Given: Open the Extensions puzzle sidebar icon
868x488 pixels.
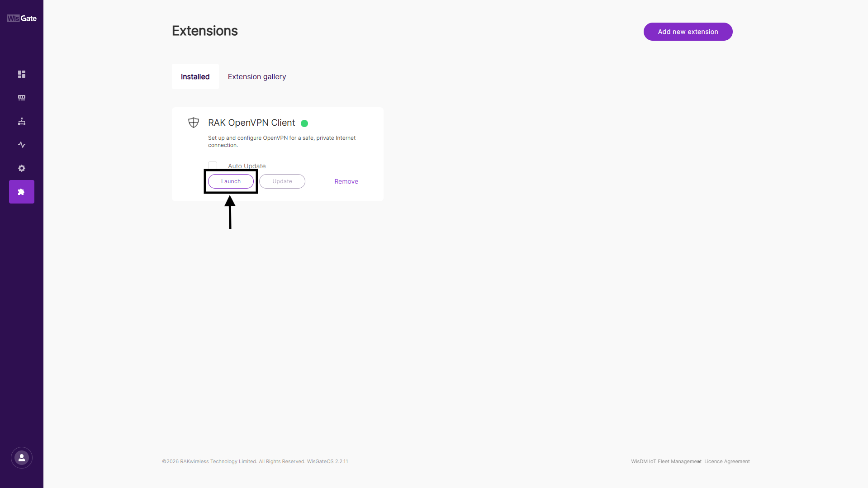Looking at the screenshot, I should (x=22, y=192).
